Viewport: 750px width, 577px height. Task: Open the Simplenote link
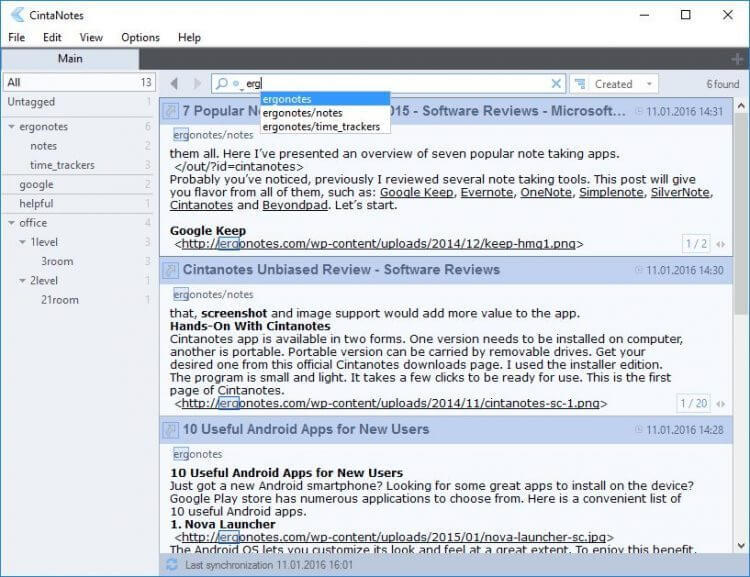(611, 192)
